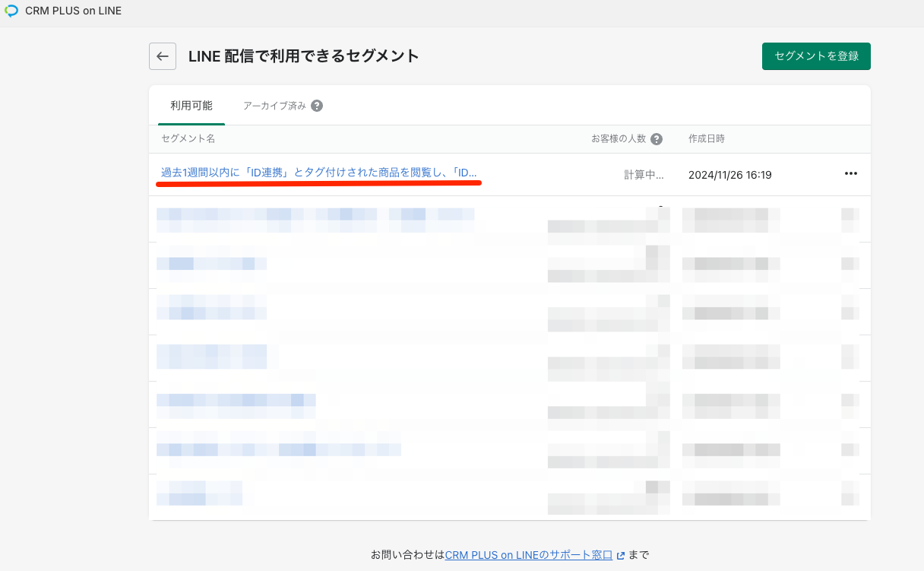The height and width of the screenshot is (571, 924).
Task: Go back using the arrow button
Action: tap(163, 56)
